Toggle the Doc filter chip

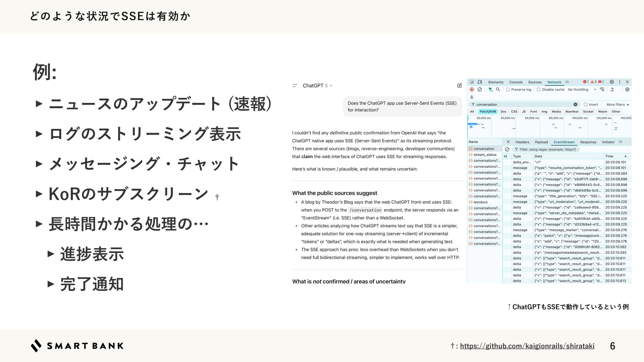tap(503, 112)
